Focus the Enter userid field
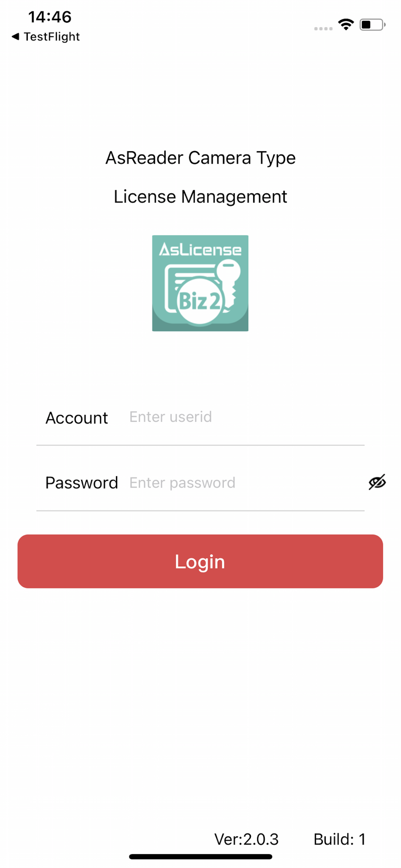The image size is (401, 868). coord(247,417)
